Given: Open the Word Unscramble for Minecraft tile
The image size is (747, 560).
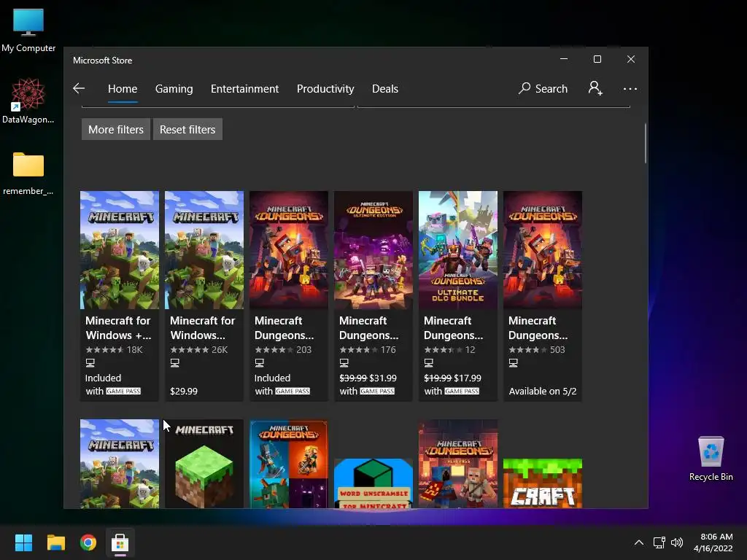Looking at the screenshot, I should tap(373, 483).
